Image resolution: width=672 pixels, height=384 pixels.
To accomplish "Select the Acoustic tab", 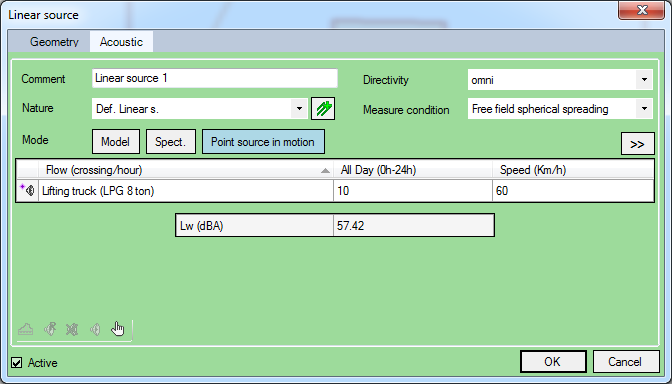I will 121,42.
